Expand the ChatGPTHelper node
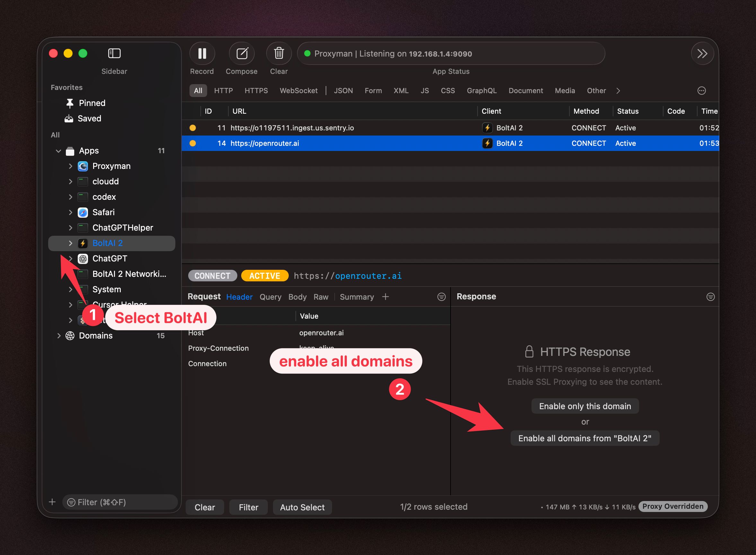Screen dimensions: 756x555 [x=71, y=228]
